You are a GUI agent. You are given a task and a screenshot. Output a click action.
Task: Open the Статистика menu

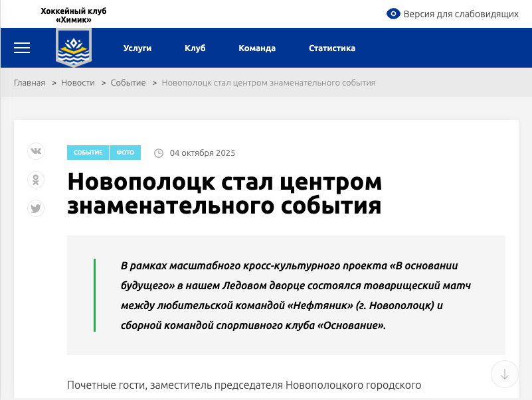click(x=332, y=48)
